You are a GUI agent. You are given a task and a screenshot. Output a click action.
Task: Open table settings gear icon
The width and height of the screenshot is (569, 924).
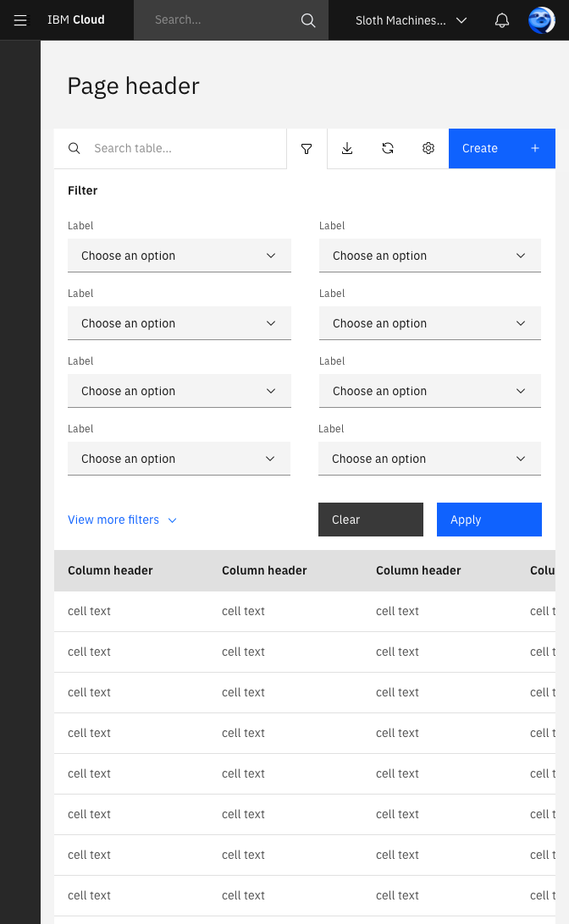(x=428, y=149)
